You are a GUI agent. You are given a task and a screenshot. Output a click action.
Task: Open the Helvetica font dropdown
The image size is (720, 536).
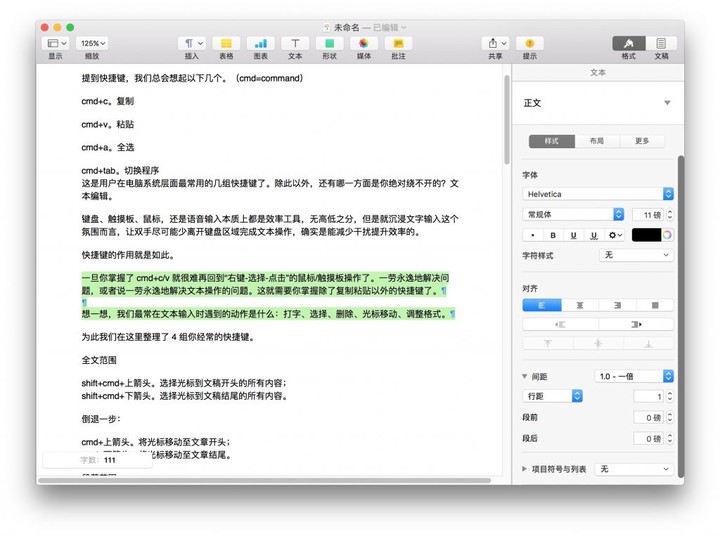[x=598, y=194]
